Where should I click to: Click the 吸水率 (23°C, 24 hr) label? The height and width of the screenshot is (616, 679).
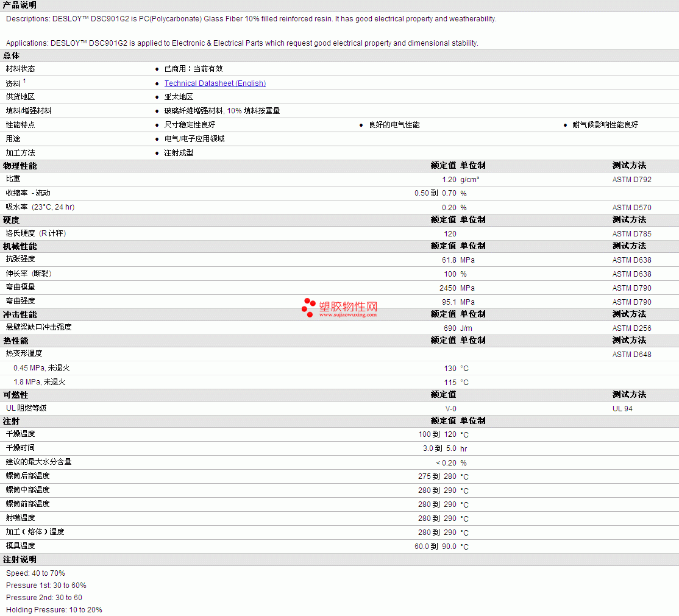[x=40, y=207]
